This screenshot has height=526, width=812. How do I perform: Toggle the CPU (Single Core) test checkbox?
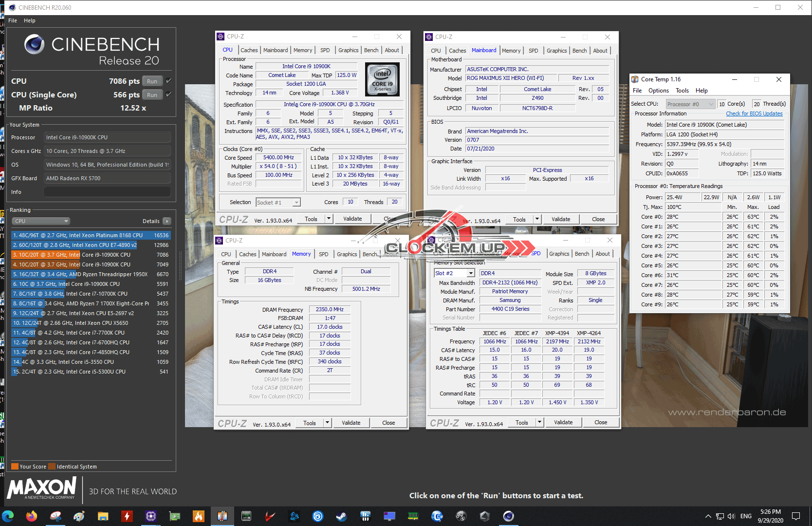(168, 94)
